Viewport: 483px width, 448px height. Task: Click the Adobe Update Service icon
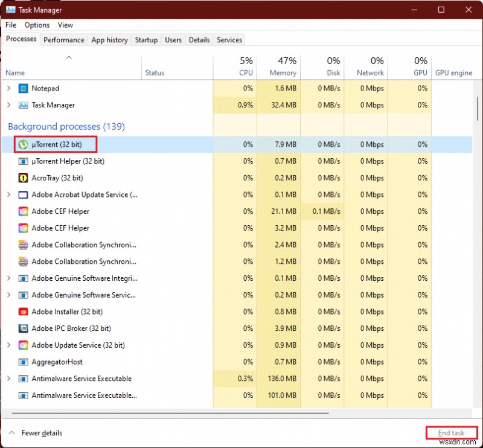tap(23, 345)
